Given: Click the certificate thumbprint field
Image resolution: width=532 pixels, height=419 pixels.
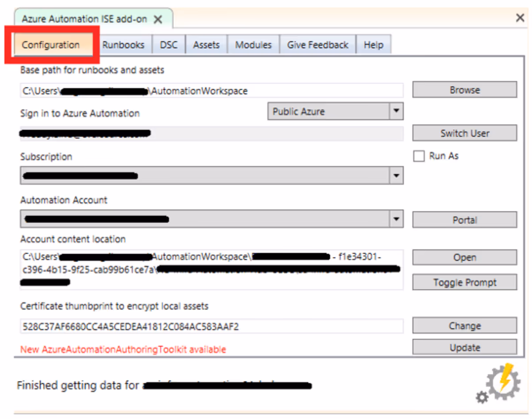Looking at the screenshot, I should point(212,326).
